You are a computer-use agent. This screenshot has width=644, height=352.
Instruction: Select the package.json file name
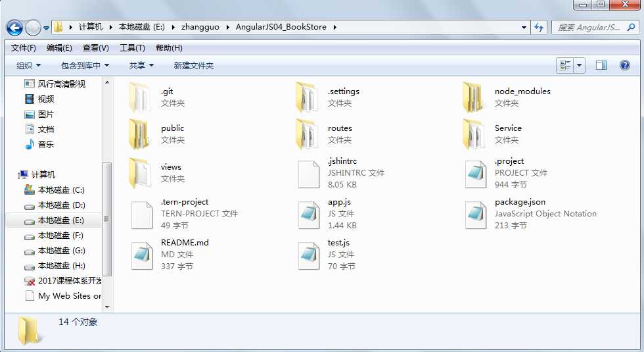pyautogui.click(x=520, y=202)
